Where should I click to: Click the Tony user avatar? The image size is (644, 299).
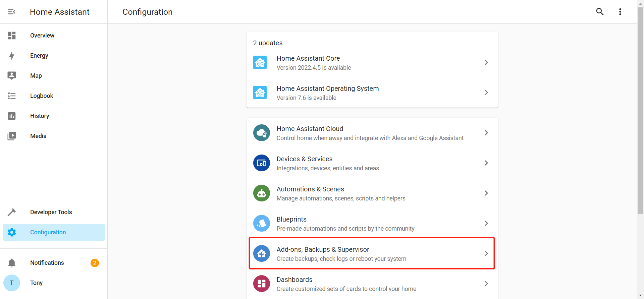12,283
